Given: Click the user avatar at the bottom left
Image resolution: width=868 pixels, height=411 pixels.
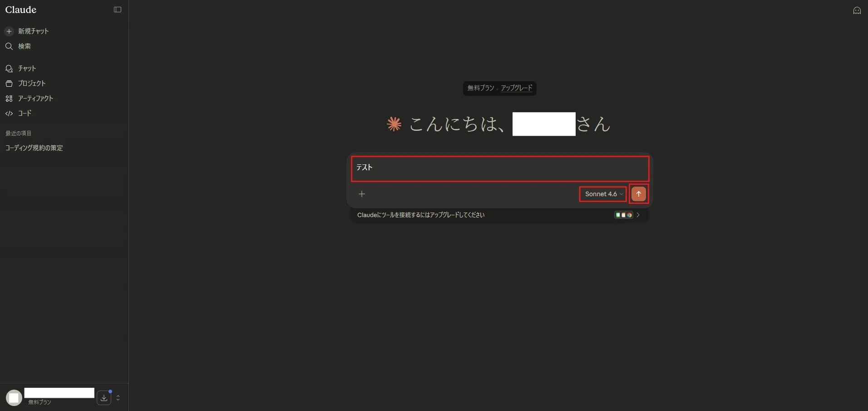Looking at the screenshot, I should click(14, 398).
